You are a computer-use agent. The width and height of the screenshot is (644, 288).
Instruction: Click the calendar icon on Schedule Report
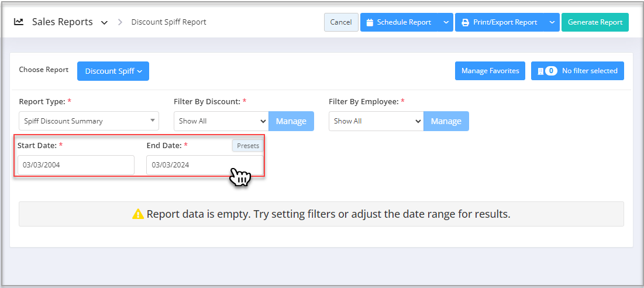370,22
